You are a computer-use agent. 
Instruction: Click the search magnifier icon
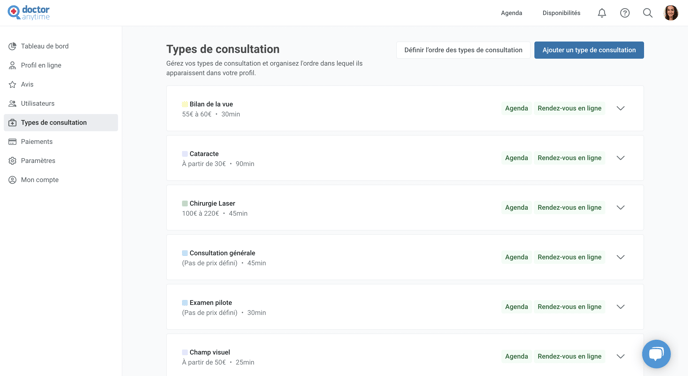[648, 13]
